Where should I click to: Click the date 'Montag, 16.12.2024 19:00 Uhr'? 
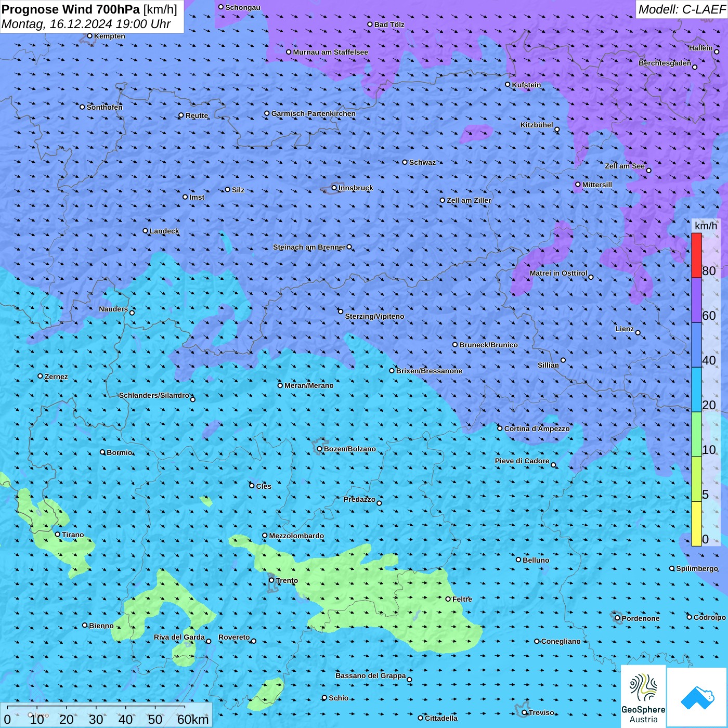point(86,24)
